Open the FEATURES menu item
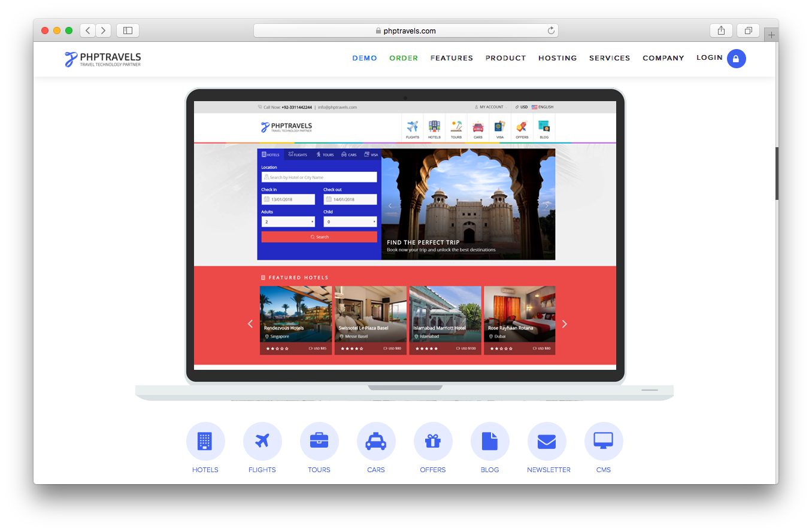812x532 pixels. point(452,58)
